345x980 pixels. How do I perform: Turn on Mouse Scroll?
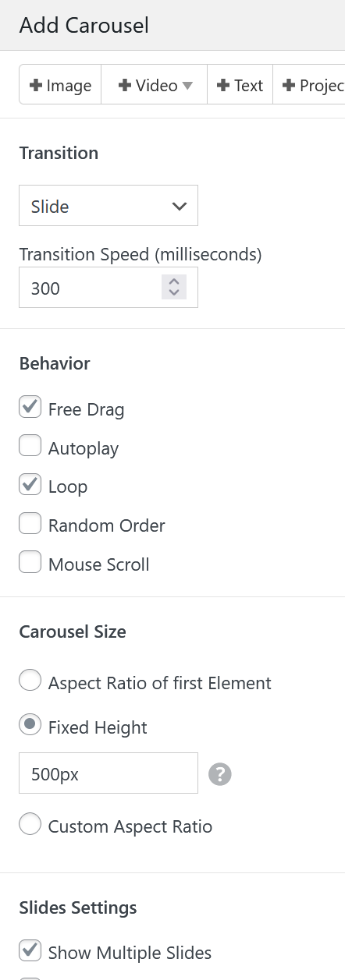click(30, 563)
